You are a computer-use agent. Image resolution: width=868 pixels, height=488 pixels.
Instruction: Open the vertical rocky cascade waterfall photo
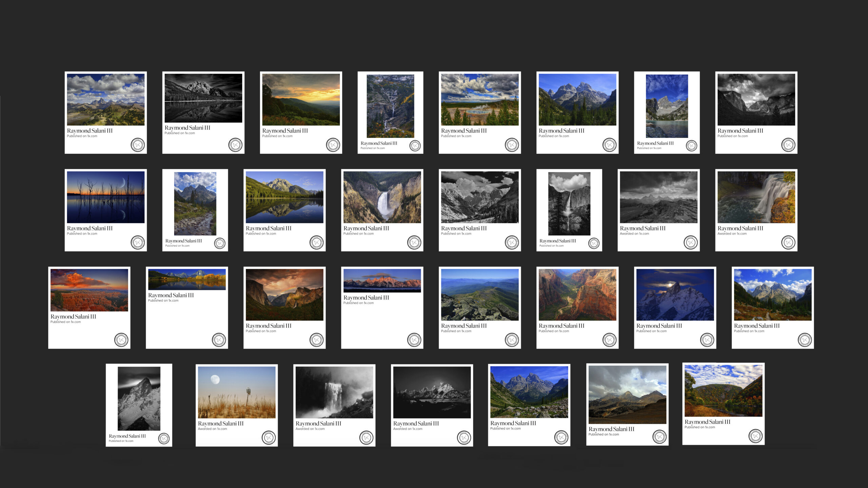tap(390, 106)
